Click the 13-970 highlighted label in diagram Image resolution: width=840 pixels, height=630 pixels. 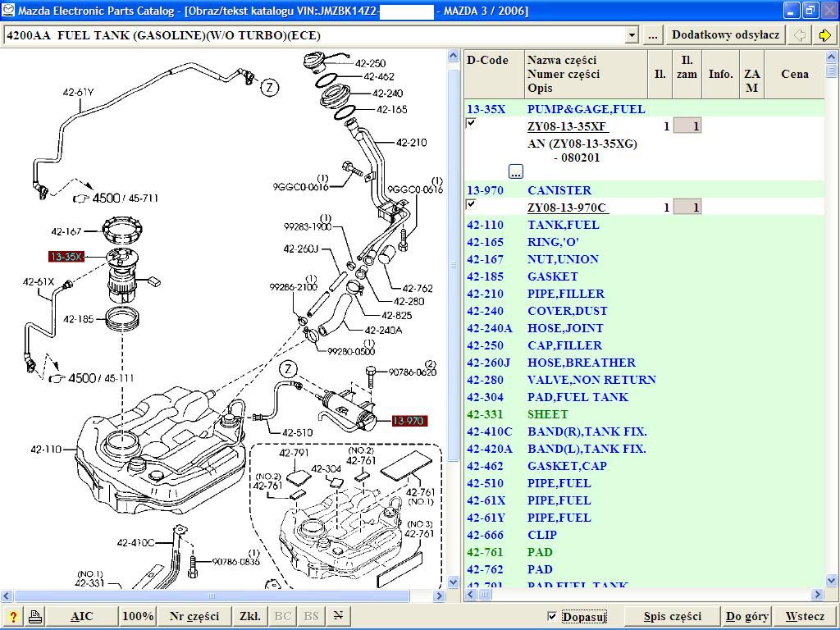(409, 421)
